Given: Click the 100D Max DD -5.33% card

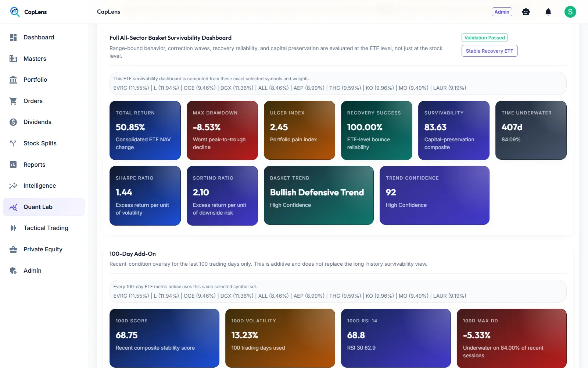Looking at the screenshot, I should click(512, 338).
